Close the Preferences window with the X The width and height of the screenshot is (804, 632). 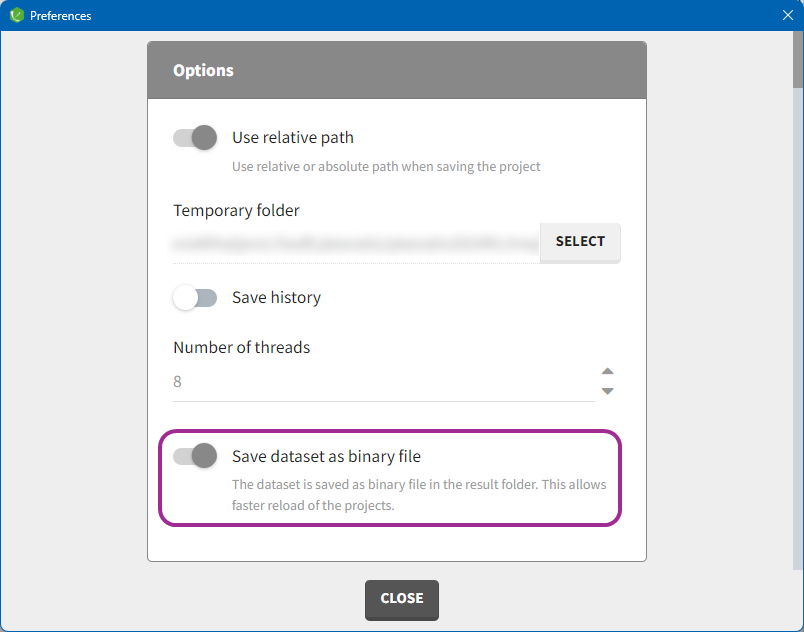pos(786,16)
